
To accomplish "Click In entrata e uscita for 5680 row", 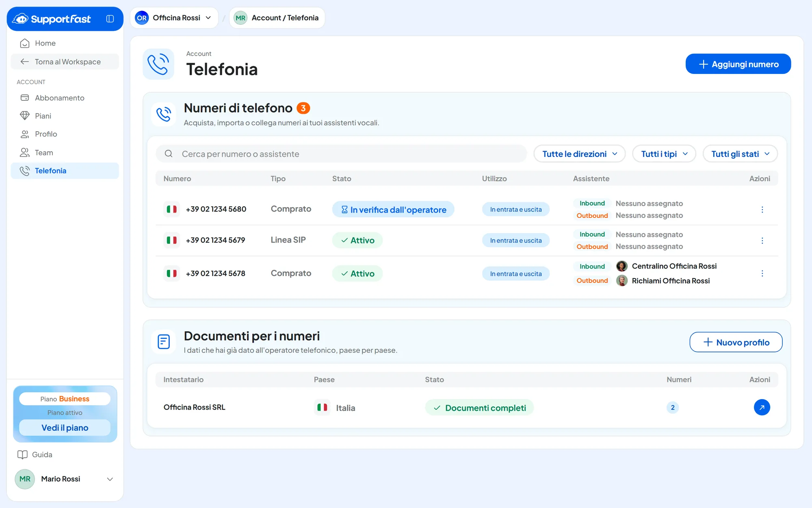I will point(516,209).
